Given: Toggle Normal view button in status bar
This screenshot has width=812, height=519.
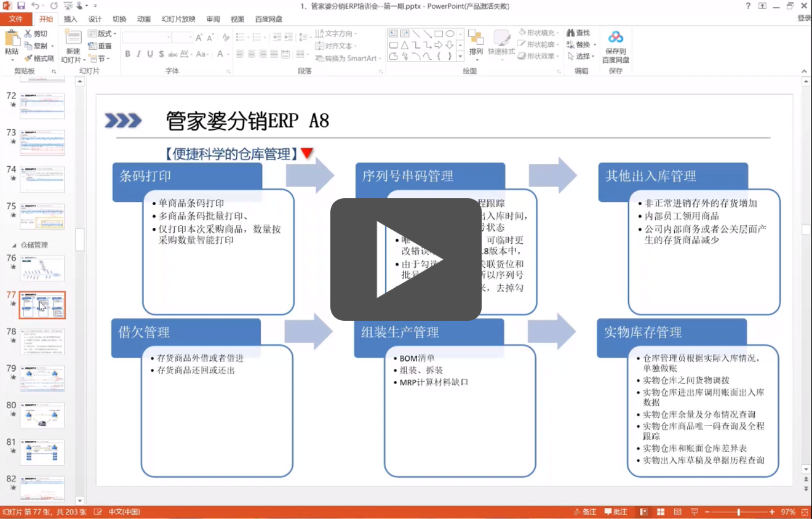Looking at the screenshot, I should point(643,512).
